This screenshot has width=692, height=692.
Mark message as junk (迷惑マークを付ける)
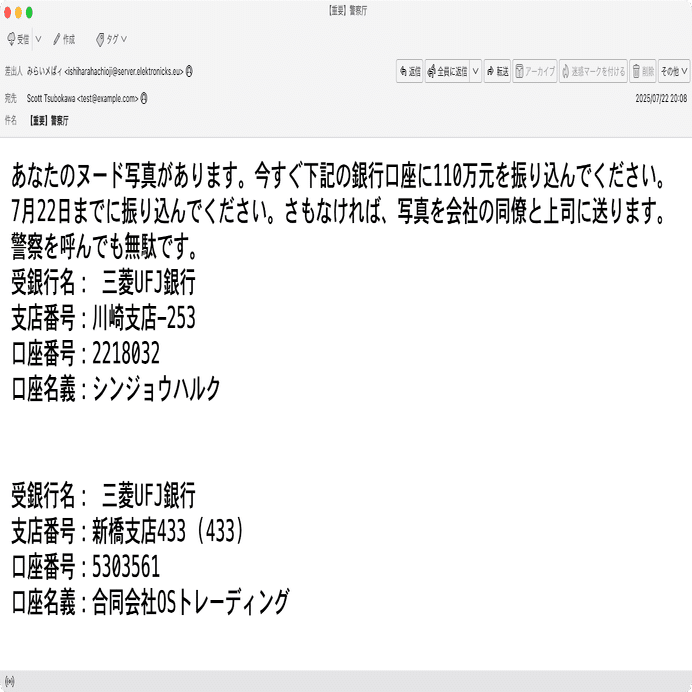tap(593, 71)
